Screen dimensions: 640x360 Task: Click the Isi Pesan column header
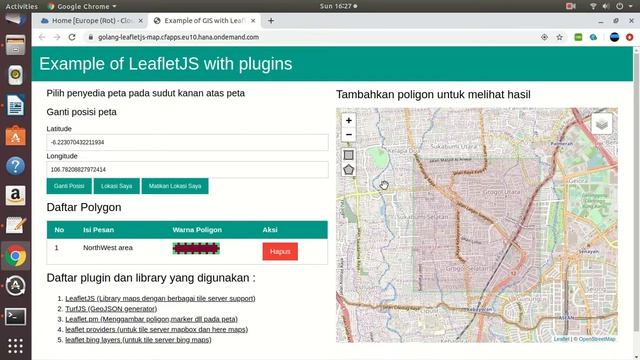click(98, 230)
